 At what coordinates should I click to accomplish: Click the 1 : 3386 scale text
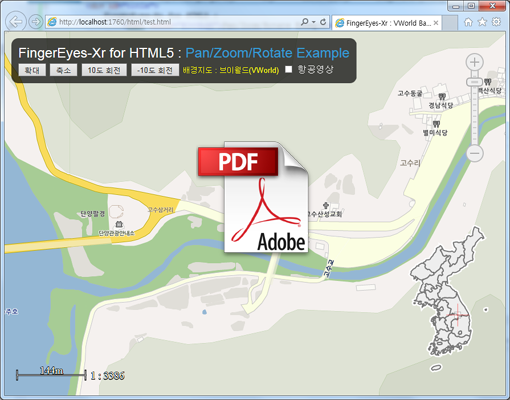107,376
